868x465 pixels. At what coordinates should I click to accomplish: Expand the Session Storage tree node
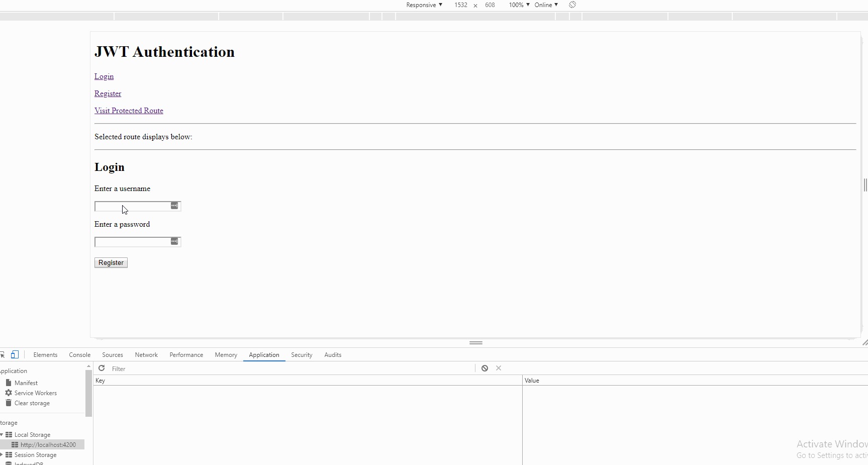pyautogui.click(x=2, y=455)
